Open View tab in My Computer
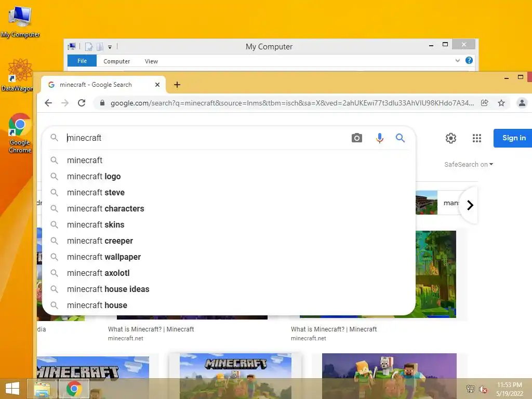The image size is (532, 399). click(x=151, y=61)
